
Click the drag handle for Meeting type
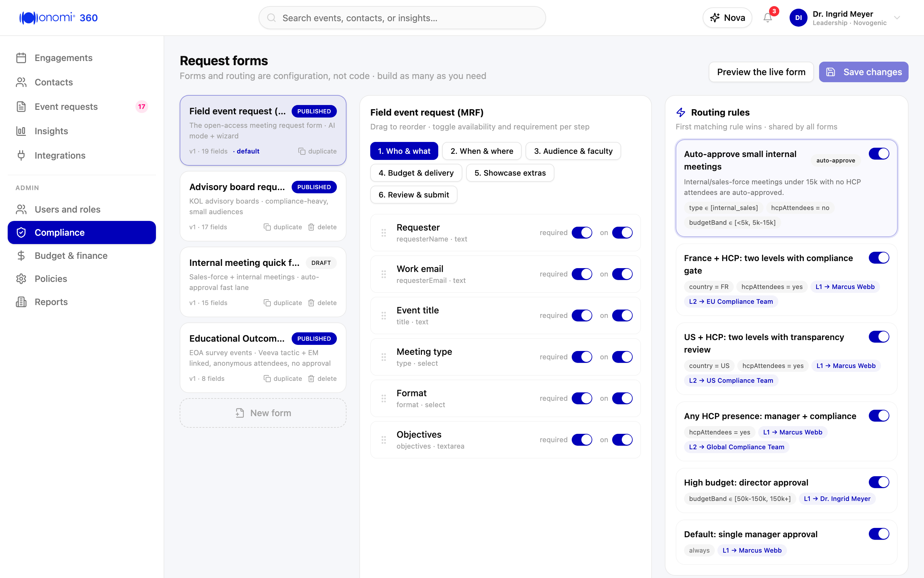click(x=384, y=357)
